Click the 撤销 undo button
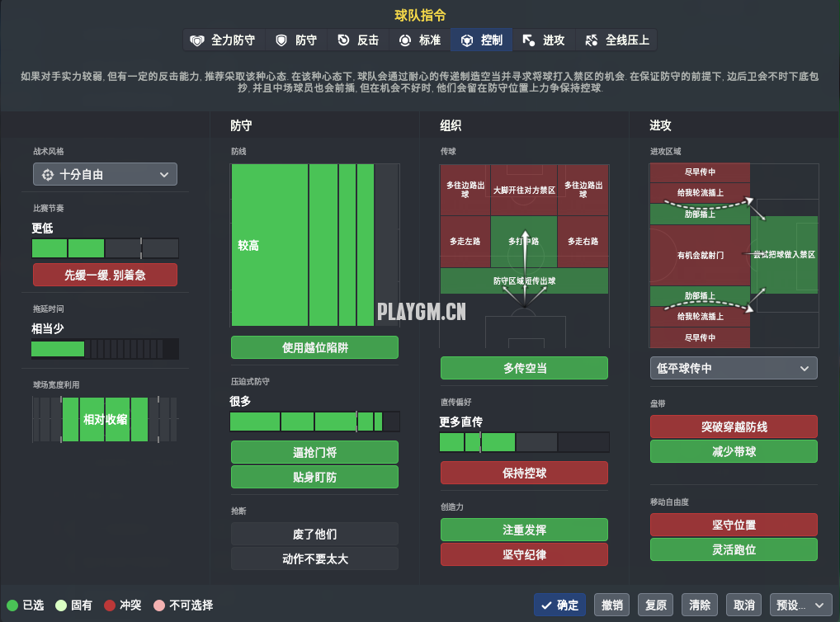840x622 pixels. point(611,605)
